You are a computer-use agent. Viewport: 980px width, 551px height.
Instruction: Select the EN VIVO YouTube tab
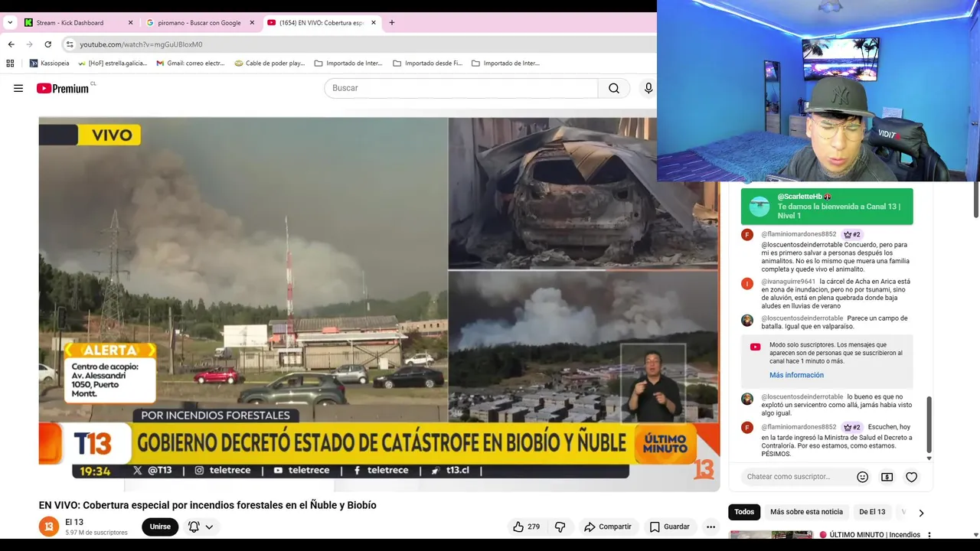pos(321,23)
